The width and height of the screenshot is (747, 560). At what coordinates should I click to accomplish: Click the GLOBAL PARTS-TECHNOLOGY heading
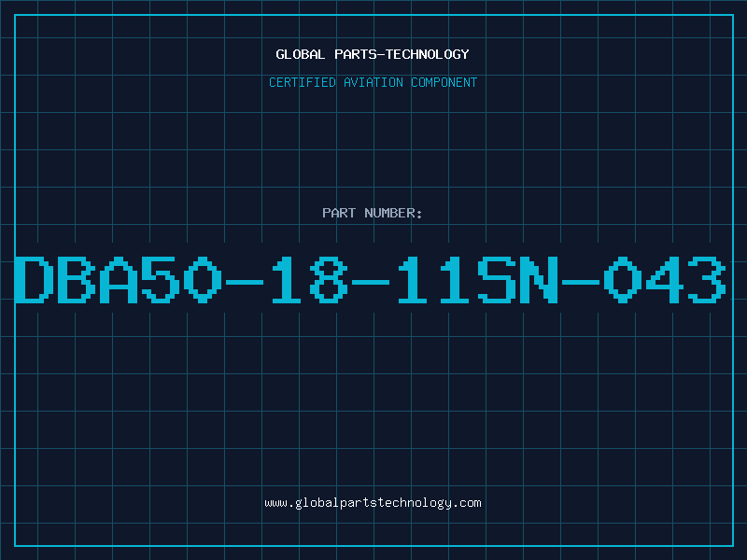click(x=373, y=54)
